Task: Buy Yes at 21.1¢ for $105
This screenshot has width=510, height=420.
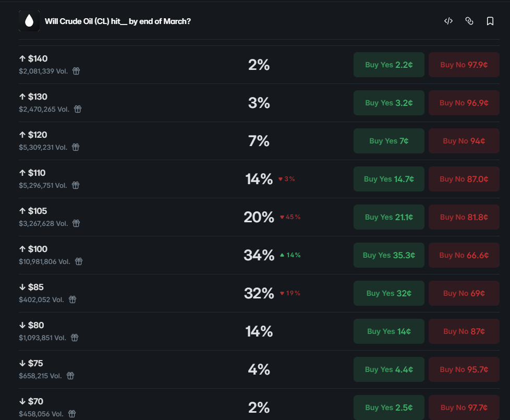Action: [388, 217]
